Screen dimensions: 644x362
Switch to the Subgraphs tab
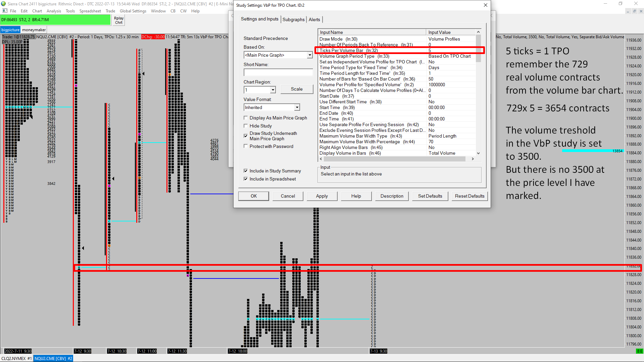coord(293,19)
